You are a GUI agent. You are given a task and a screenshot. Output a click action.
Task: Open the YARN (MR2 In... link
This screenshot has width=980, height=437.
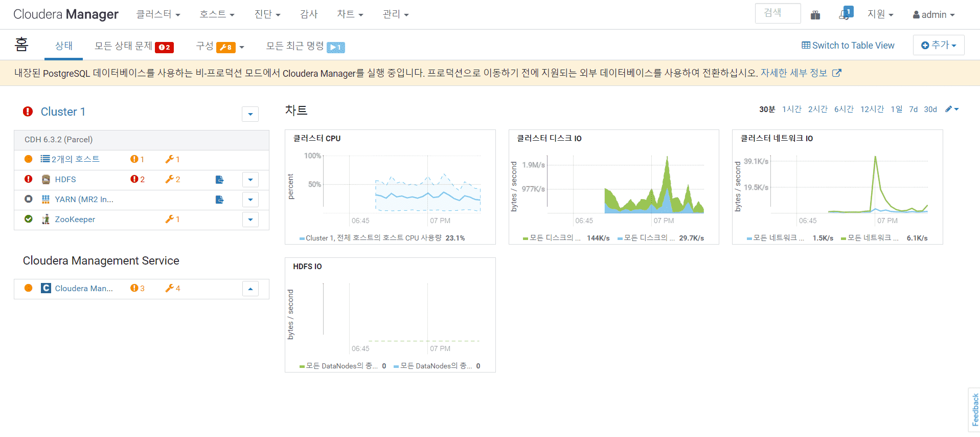pyautogui.click(x=84, y=199)
